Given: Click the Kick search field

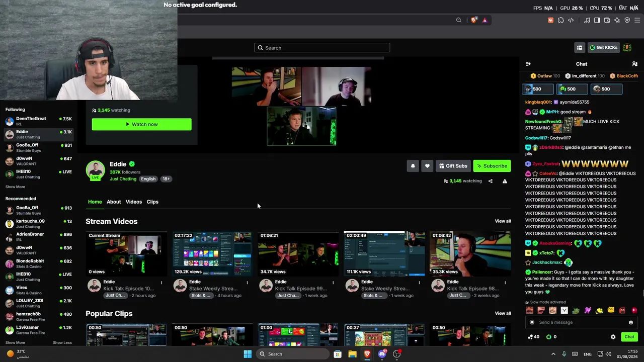Looking at the screenshot, I should (322, 48).
